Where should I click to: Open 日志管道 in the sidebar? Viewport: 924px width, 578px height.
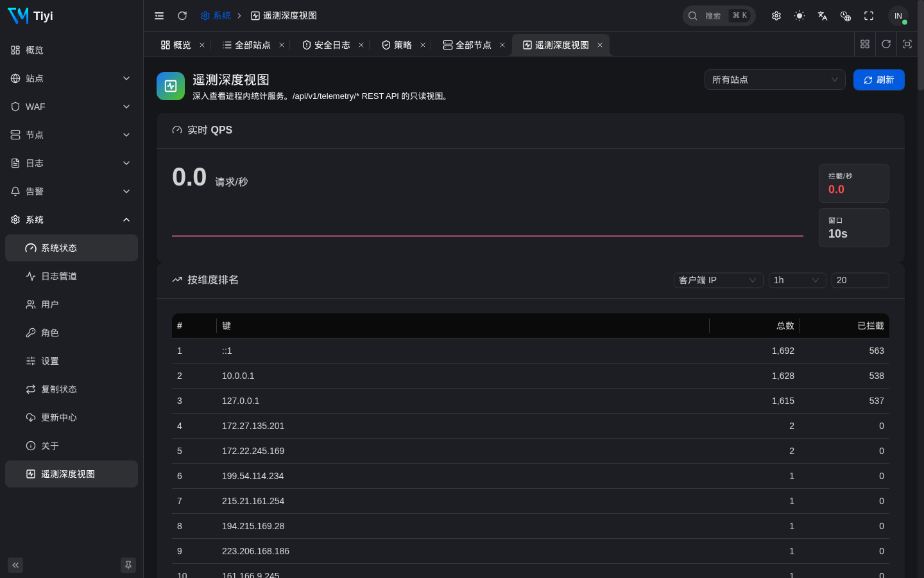[71, 276]
